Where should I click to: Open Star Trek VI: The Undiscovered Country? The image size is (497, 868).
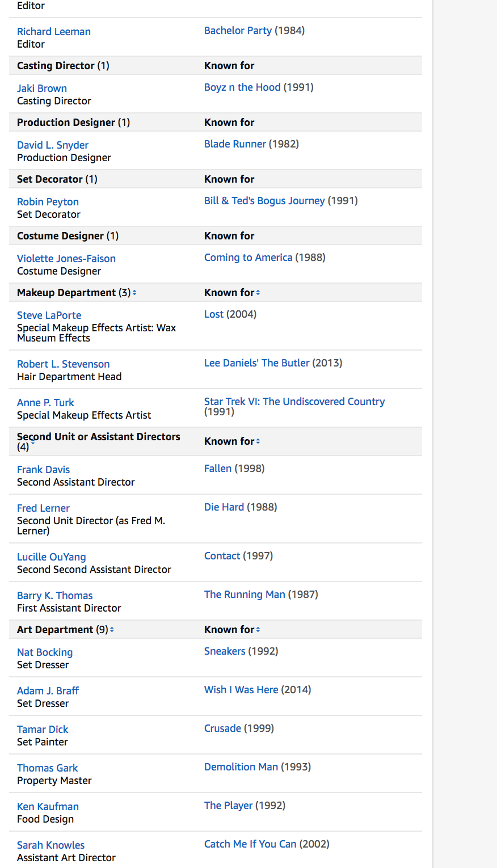tap(294, 402)
